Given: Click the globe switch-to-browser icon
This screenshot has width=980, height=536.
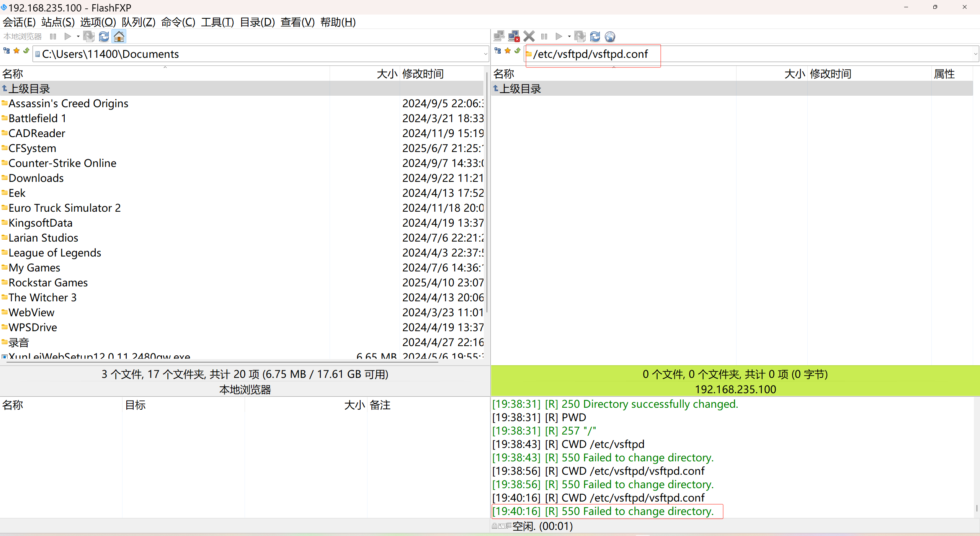Looking at the screenshot, I should click(x=610, y=36).
